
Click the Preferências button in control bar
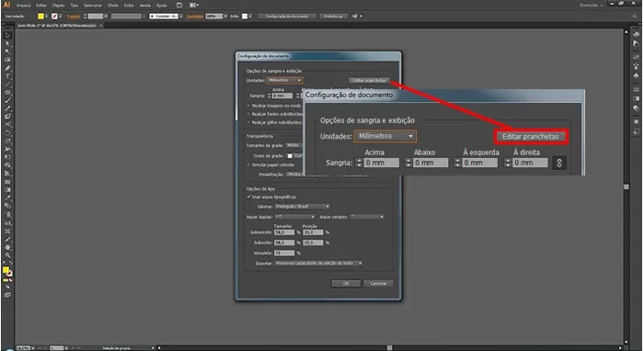(333, 16)
